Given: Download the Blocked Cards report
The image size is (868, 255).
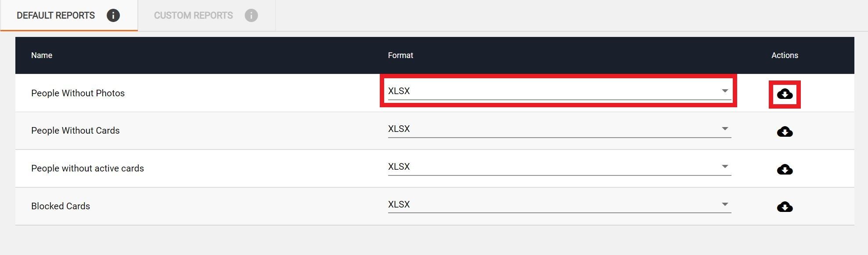Looking at the screenshot, I should (785, 207).
